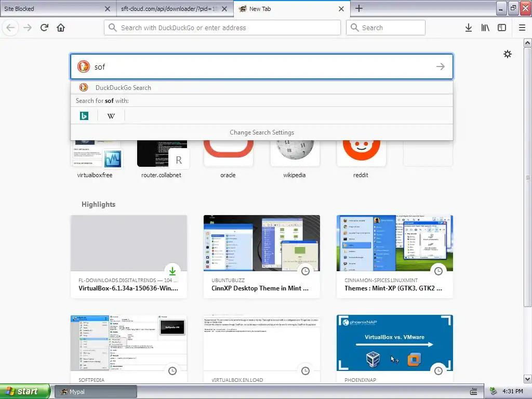Click DuckDuckGo logo in search box

pyautogui.click(x=84, y=66)
